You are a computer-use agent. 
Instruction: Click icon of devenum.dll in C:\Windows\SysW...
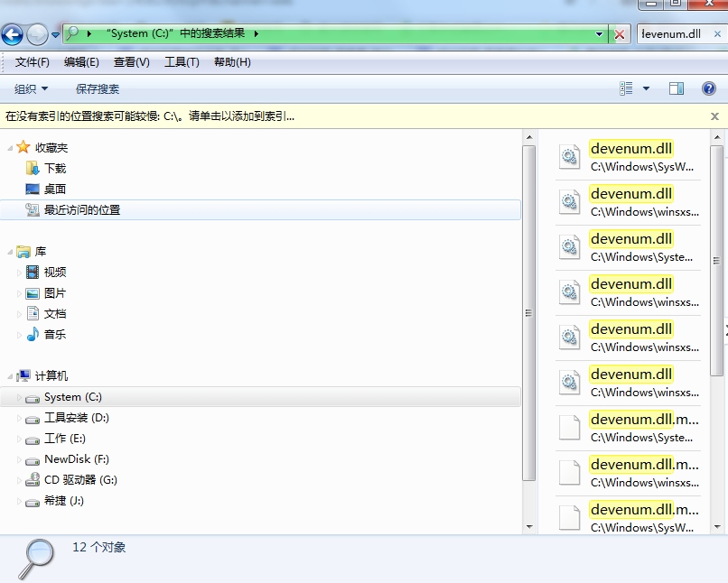click(569, 157)
